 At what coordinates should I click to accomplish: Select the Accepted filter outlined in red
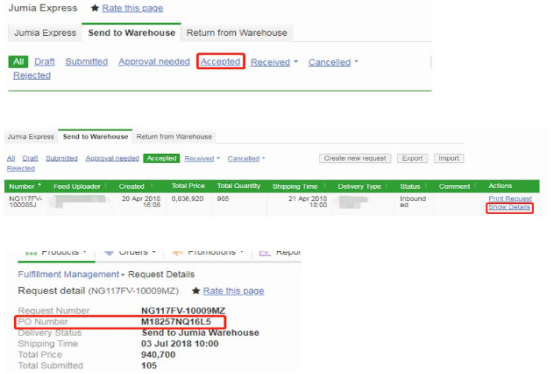point(220,62)
